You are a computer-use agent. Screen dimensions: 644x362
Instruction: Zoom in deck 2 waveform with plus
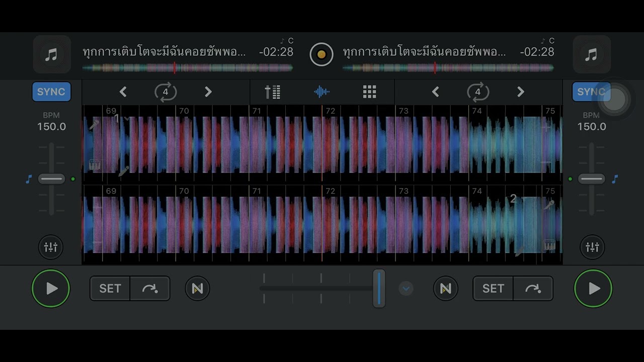(98, 208)
